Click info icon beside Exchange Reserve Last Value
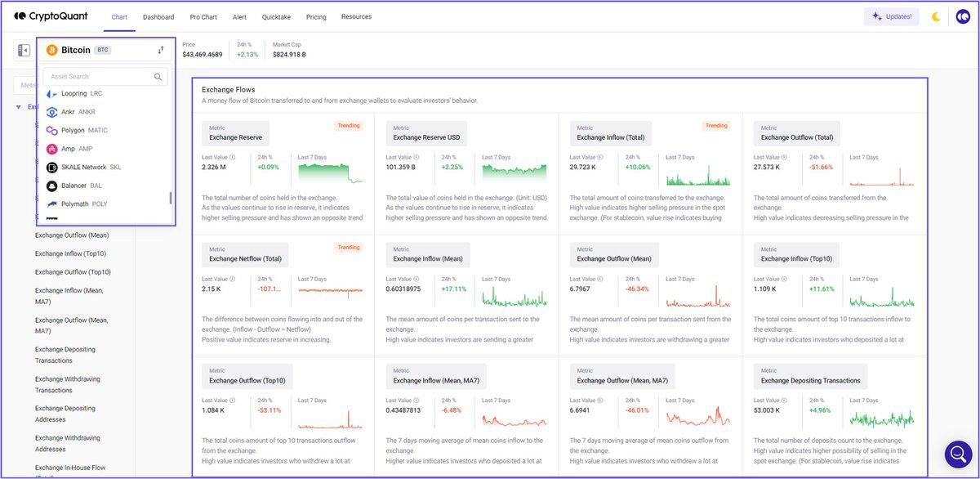Image resolution: width=980 pixels, height=479 pixels. click(233, 157)
